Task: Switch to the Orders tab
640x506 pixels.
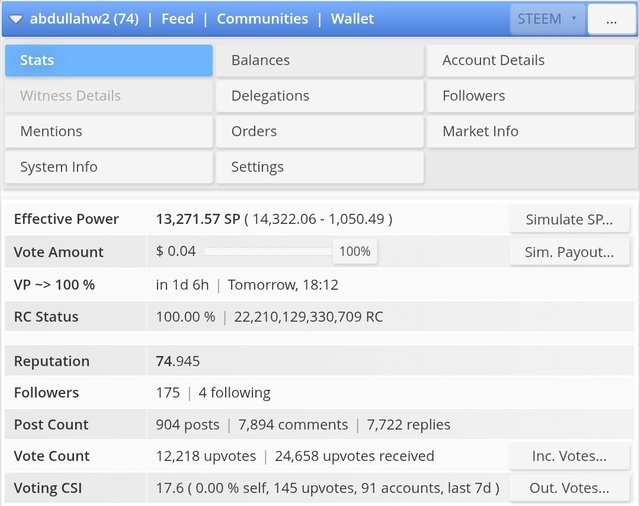Action: click(319, 131)
